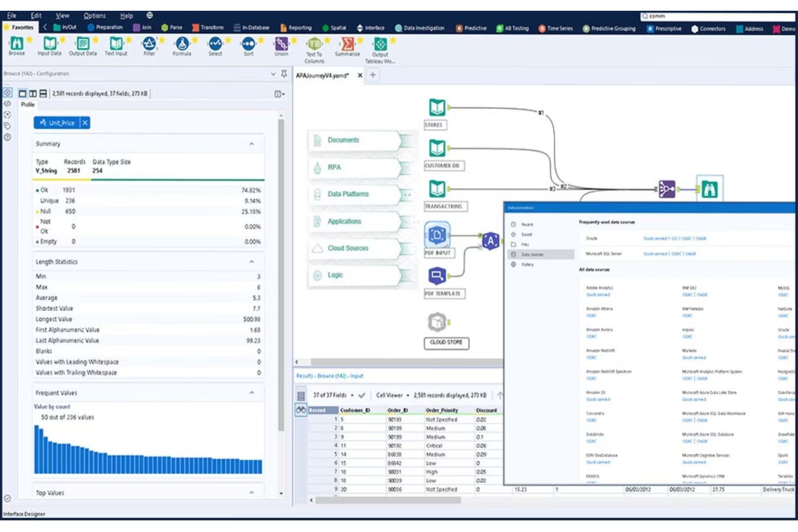Click the help question icon in side strip

coord(8,137)
